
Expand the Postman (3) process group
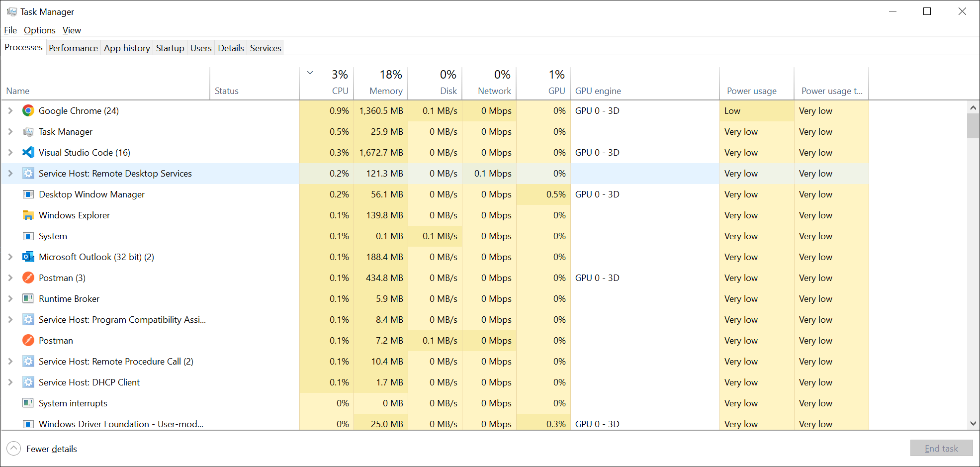click(x=10, y=278)
